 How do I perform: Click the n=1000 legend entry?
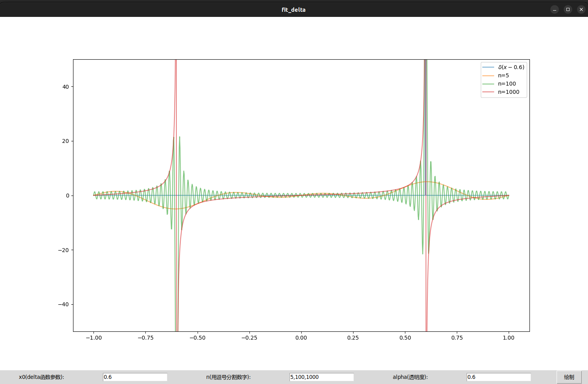(501, 92)
